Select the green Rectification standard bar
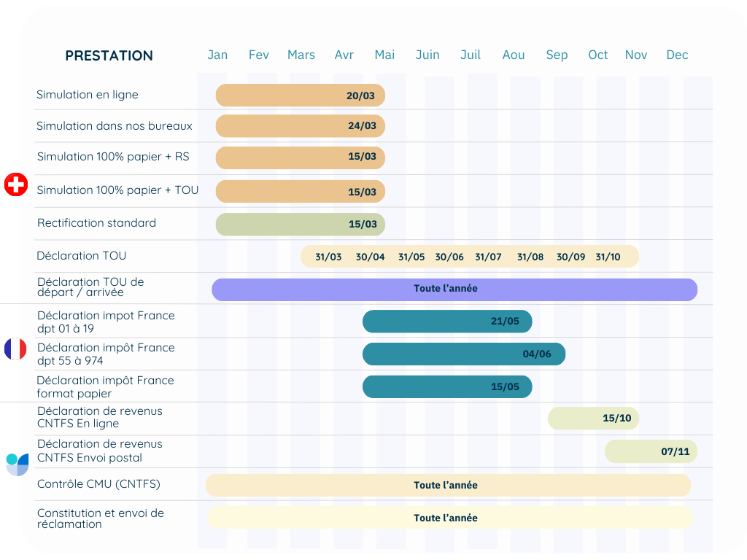Viewport: 747px width, 560px height. tap(300, 225)
